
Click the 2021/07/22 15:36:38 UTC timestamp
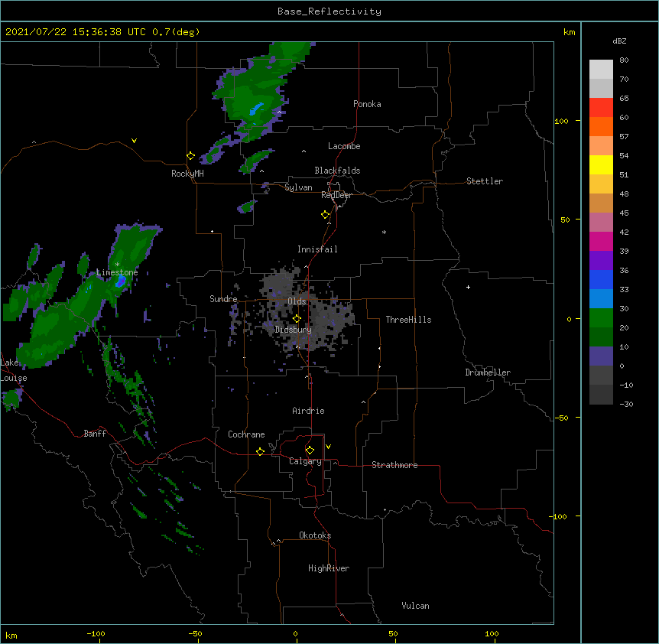click(76, 32)
